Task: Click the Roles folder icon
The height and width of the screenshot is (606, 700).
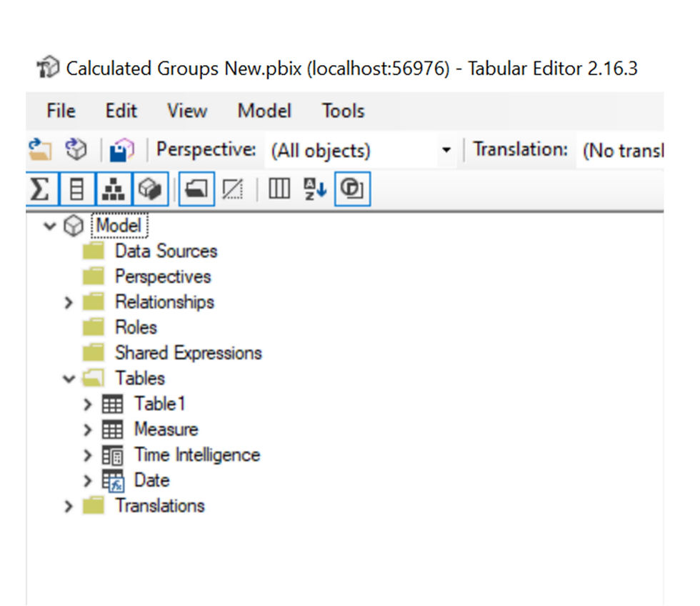Action: (94, 327)
